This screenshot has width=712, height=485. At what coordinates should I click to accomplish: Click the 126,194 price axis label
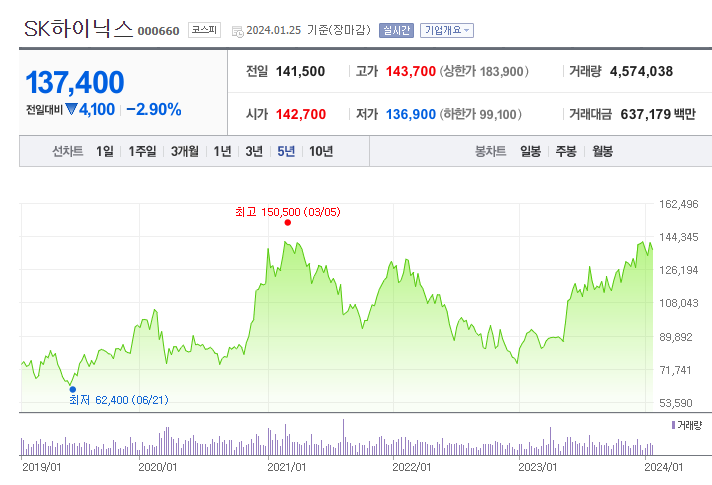(679, 270)
